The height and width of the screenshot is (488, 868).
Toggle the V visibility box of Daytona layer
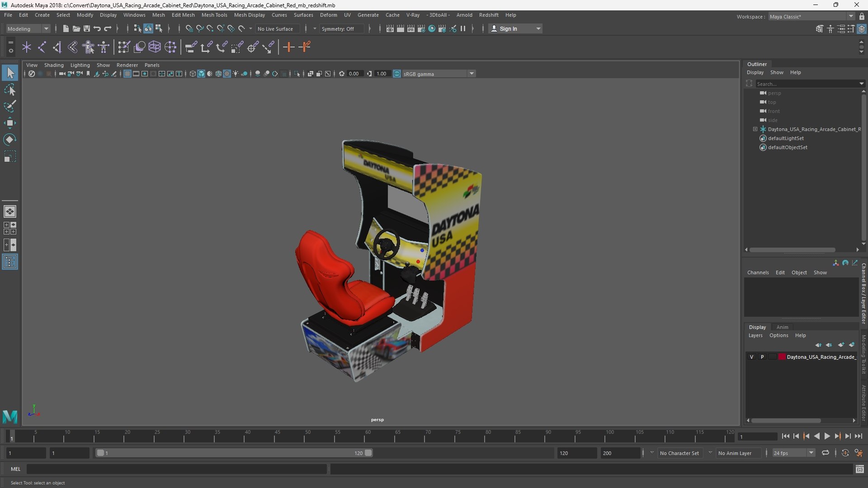coord(752,357)
